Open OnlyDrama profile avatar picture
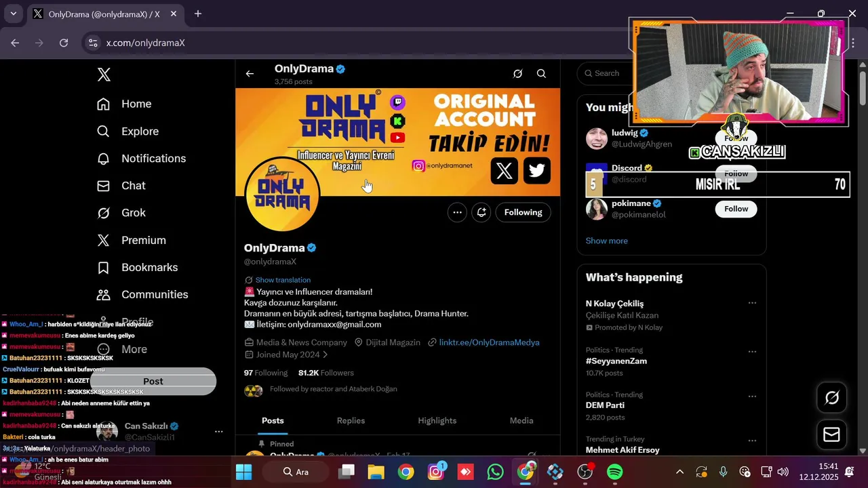This screenshot has width=868, height=488. tap(281, 195)
